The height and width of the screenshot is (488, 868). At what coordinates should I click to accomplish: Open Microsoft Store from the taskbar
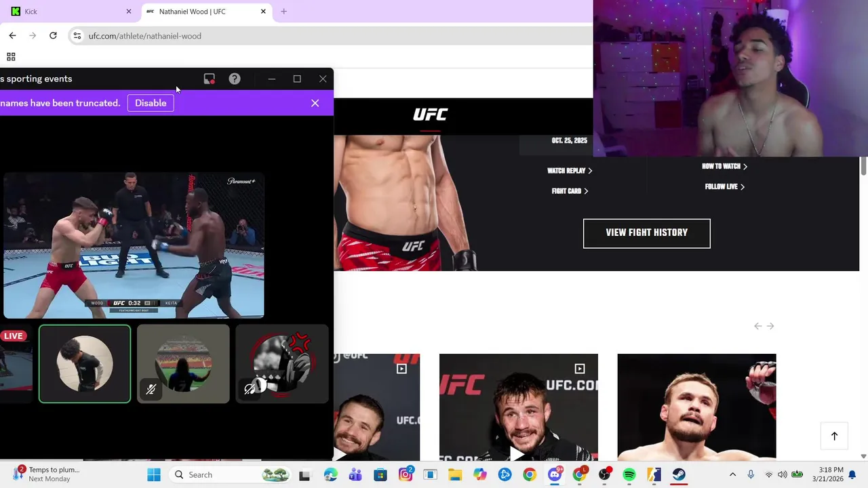380,474
